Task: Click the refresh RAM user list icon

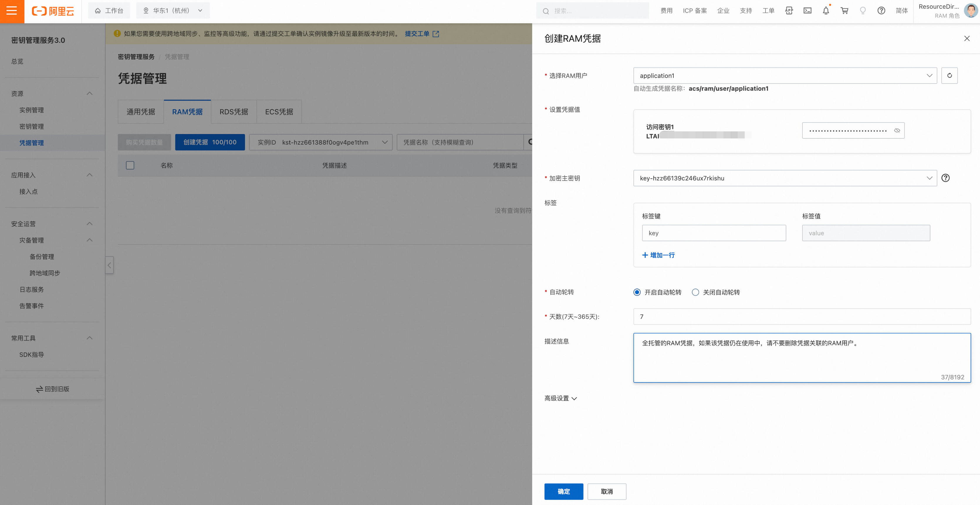Action: [x=949, y=76]
